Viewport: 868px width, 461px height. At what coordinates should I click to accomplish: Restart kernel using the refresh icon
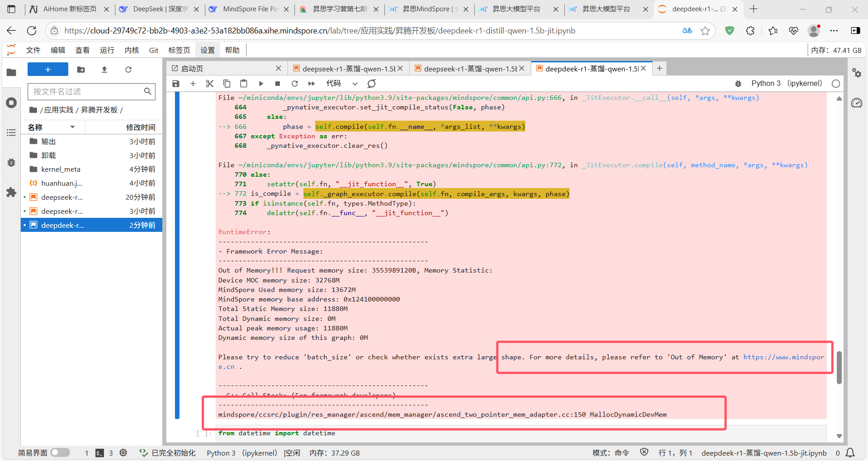click(x=295, y=84)
